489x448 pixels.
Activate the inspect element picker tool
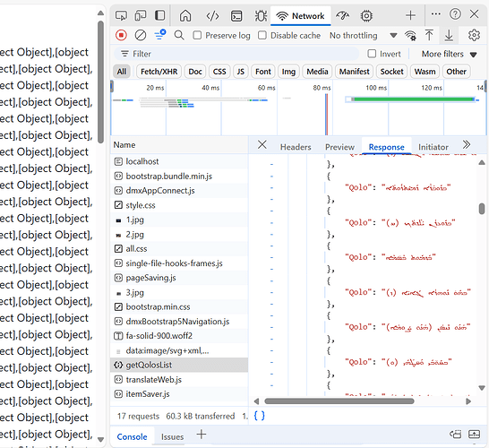(121, 15)
